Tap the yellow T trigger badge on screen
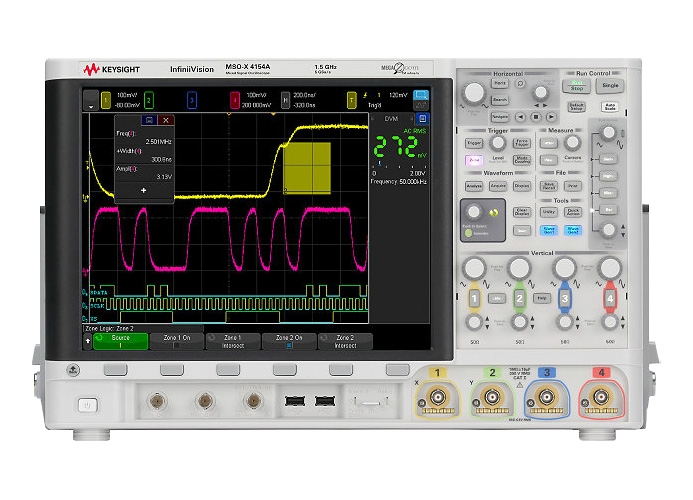 [x=351, y=100]
